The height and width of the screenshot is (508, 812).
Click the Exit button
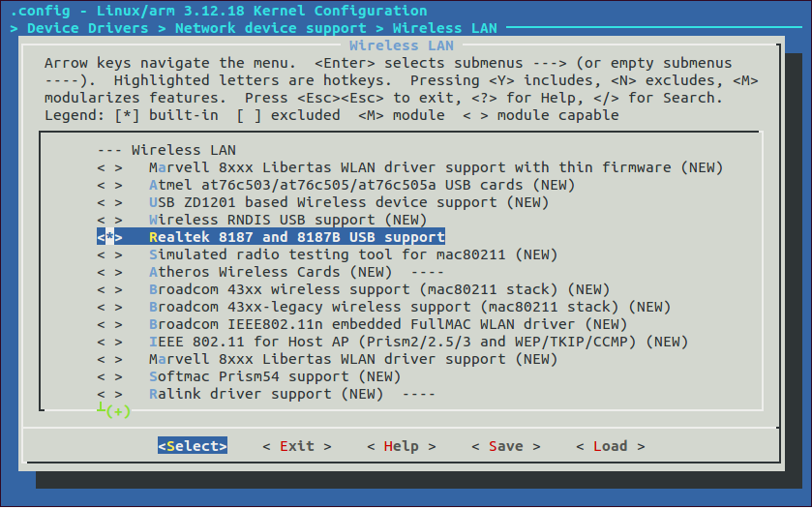tap(297, 446)
